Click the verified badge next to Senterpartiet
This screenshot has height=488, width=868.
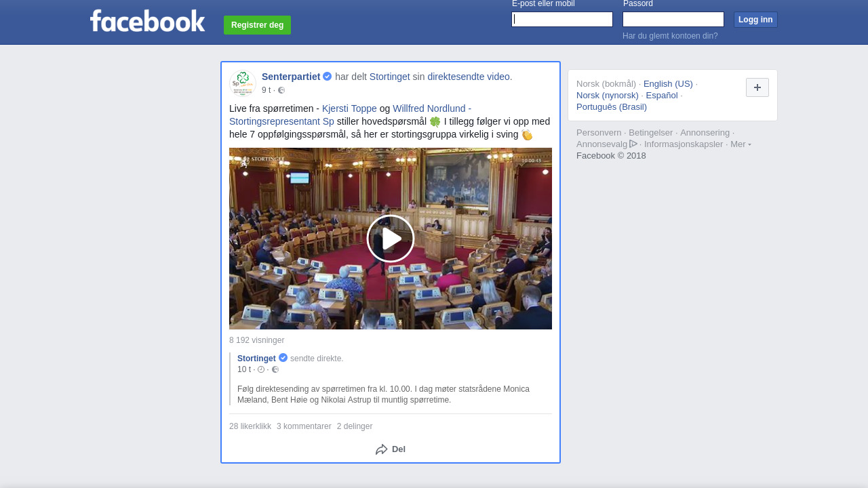(x=327, y=77)
